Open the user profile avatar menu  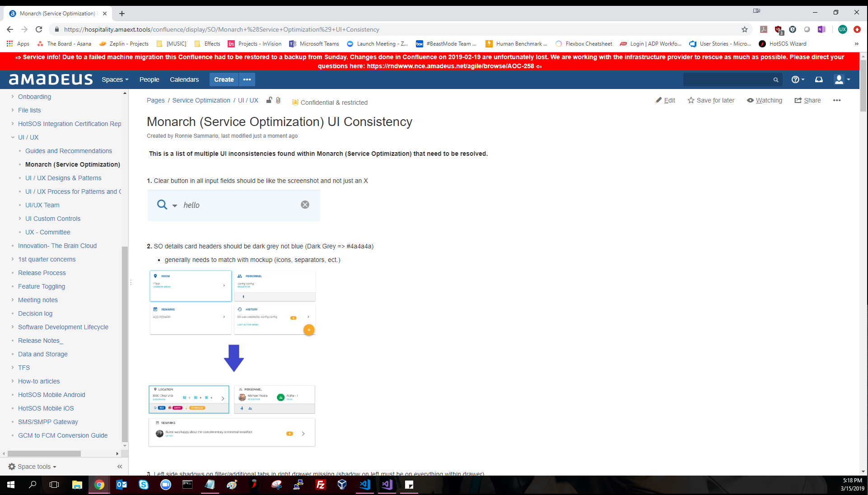point(842,79)
